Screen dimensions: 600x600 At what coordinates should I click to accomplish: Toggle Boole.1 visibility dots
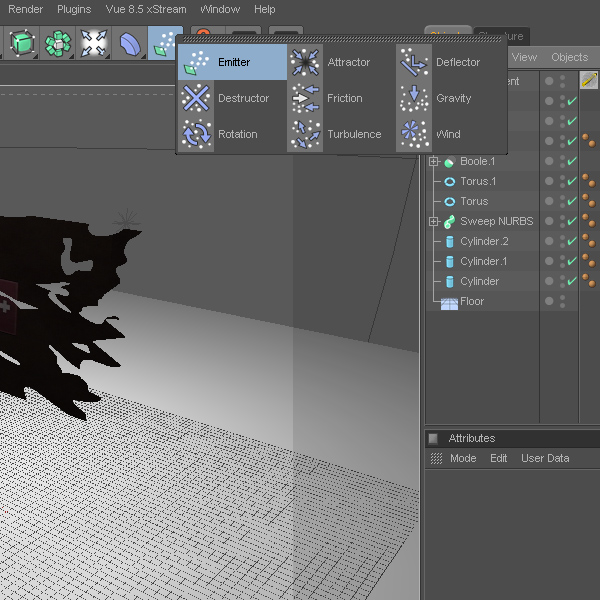[x=562, y=161]
